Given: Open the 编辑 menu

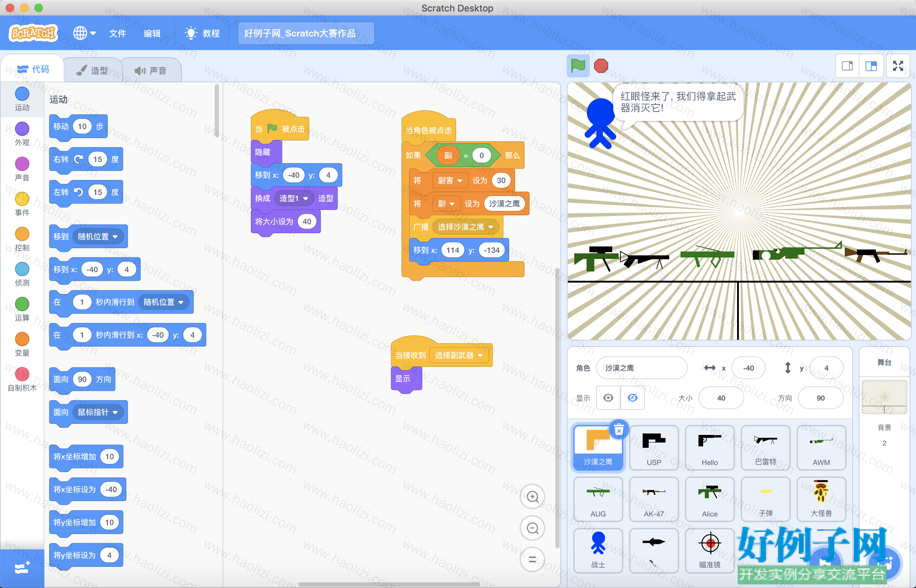Looking at the screenshot, I should coord(152,33).
